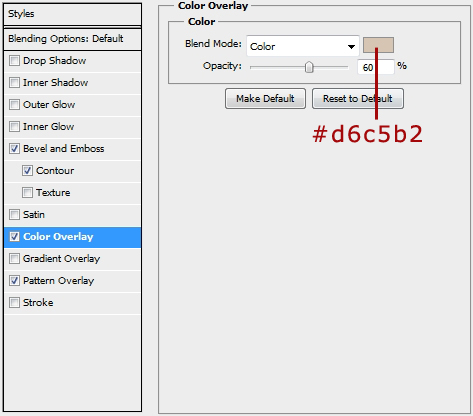473x416 pixels.
Task: Select the Styles header item
Action: click(x=73, y=14)
